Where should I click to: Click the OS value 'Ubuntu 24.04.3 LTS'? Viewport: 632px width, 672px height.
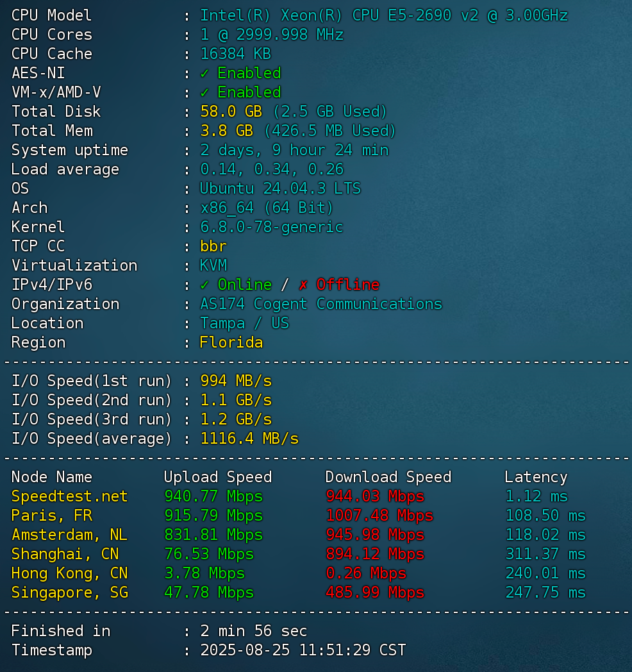281,189
